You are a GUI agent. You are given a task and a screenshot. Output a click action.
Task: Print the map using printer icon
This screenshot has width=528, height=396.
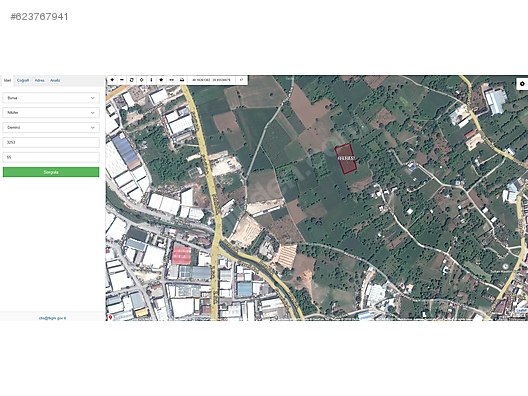(182, 80)
